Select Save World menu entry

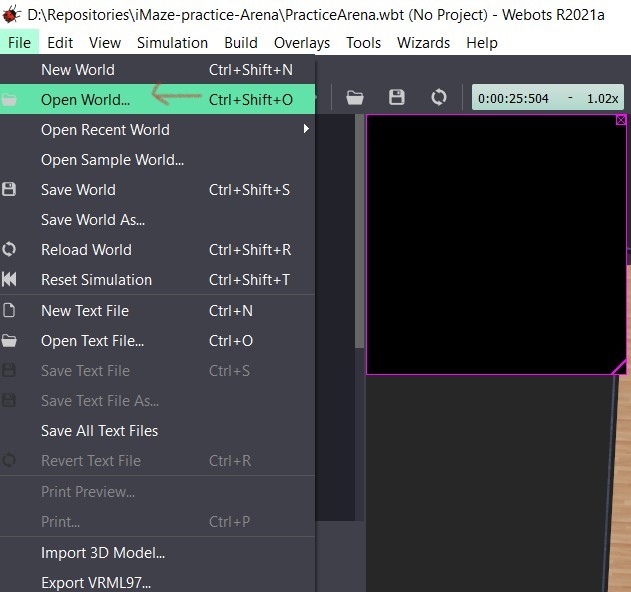[x=157, y=190]
